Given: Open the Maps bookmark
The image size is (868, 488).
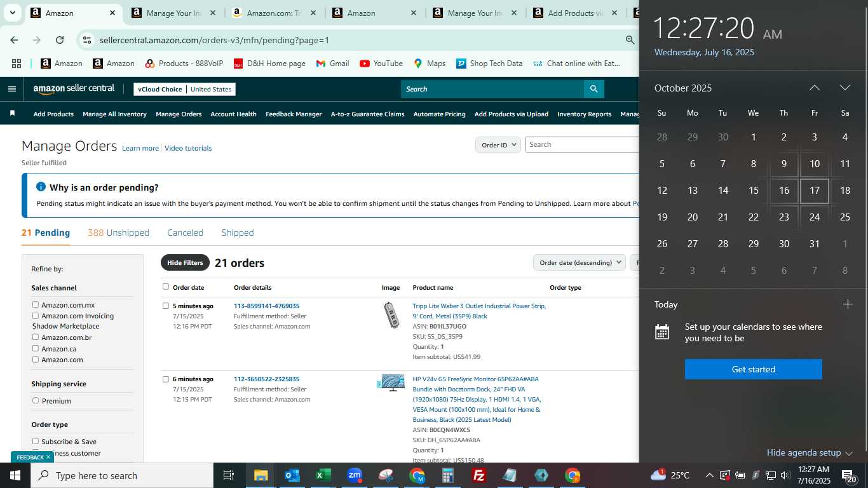Looking at the screenshot, I should (x=430, y=64).
